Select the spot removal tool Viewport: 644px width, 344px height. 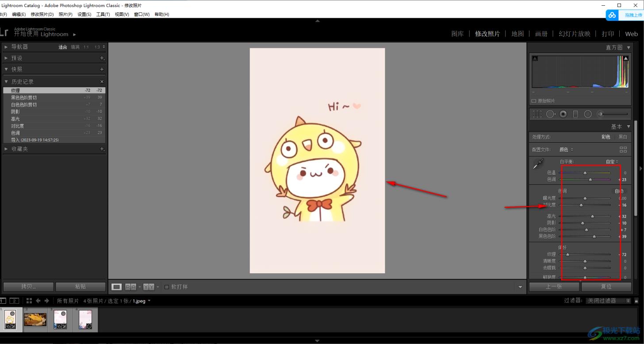550,114
